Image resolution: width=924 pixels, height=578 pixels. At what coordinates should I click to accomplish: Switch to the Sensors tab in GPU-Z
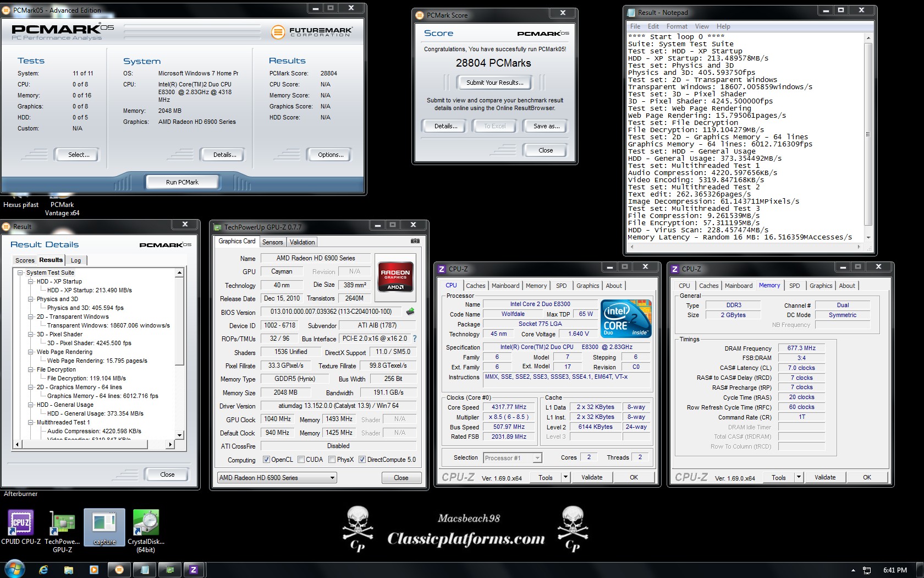(272, 242)
